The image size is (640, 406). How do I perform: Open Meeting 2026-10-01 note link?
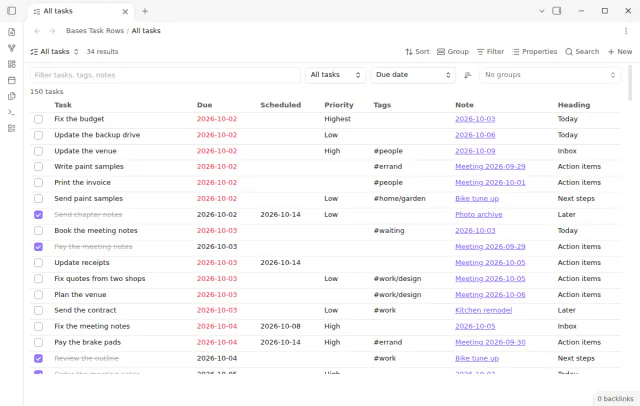point(490,183)
